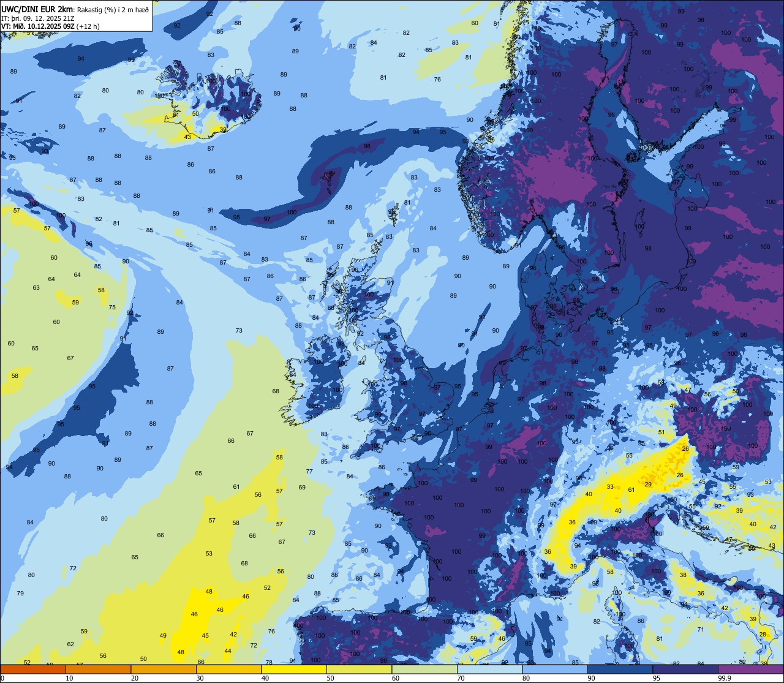Viewport: 784px width, 683px height.
Task: Click the 95–99.9 dark navy legend swatch
Action: tap(685, 669)
